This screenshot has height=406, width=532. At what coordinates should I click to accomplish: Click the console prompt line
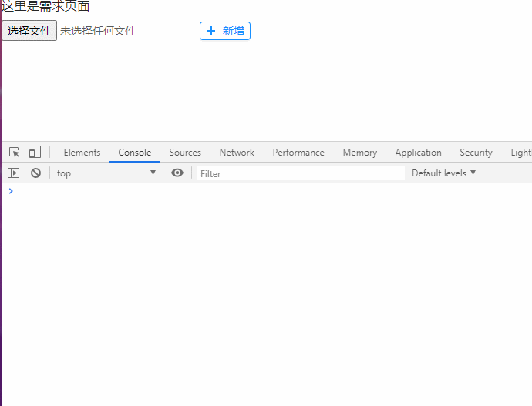267,191
